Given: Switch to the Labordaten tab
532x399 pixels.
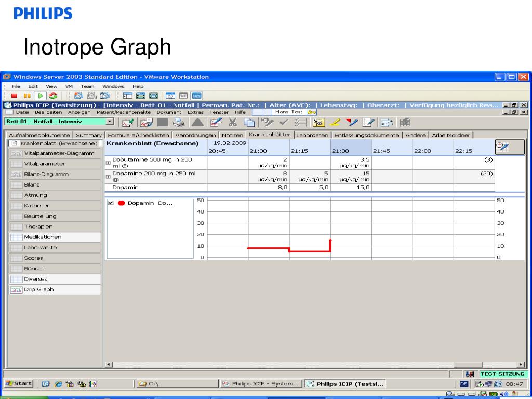Looking at the screenshot, I should tap(312, 135).
